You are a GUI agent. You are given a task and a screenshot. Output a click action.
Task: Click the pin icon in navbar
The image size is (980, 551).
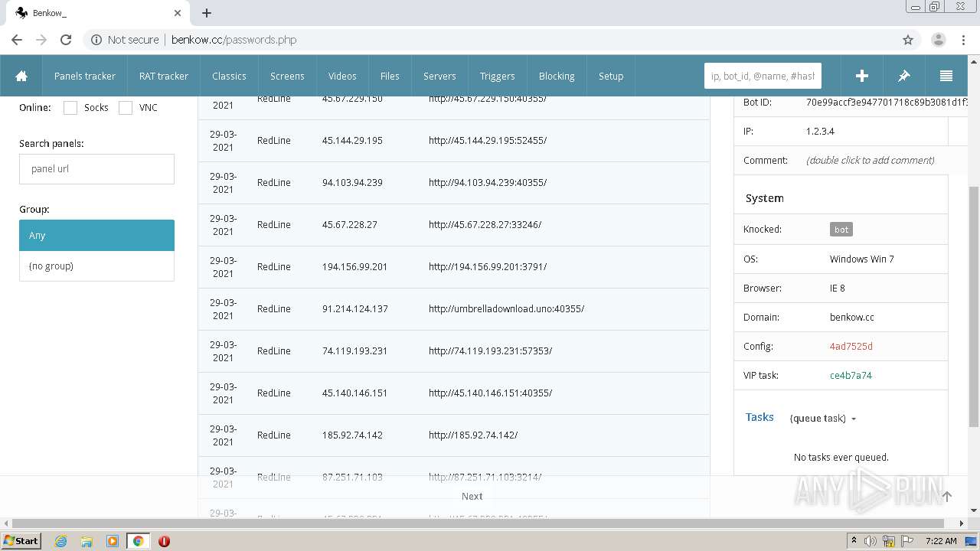tap(903, 76)
